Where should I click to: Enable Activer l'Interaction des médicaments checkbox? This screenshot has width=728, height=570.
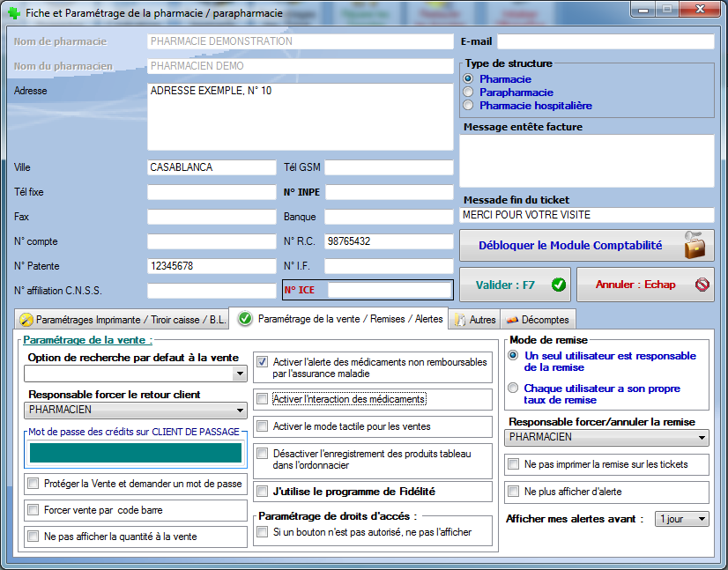pyautogui.click(x=262, y=399)
